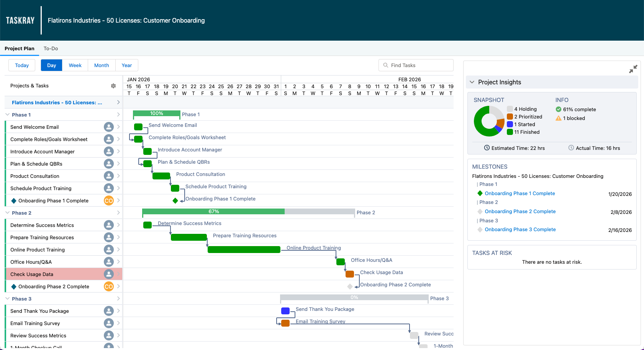
Task: Click the Phase 2 67% progress bar
Action: [x=248, y=212]
